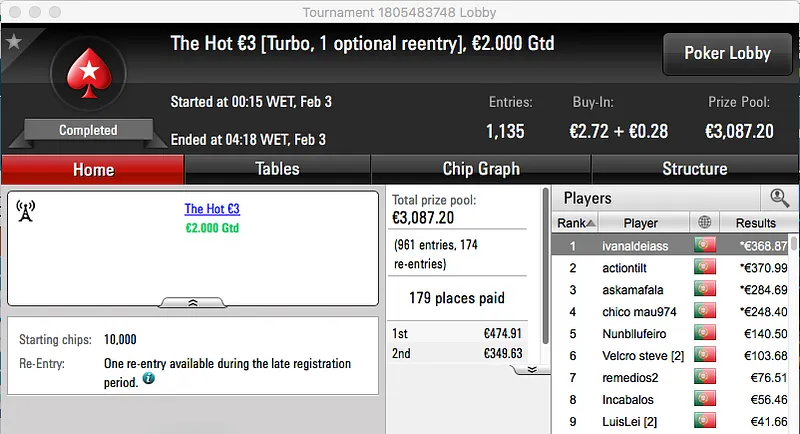The height and width of the screenshot is (434, 800).
Task: Select player actiontilt in the rankings
Action: pyautogui.click(x=627, y=268)
